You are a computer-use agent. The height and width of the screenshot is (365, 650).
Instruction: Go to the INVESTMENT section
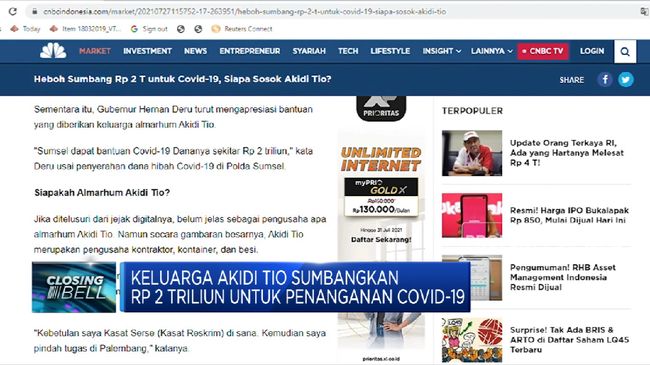[147, 51]
